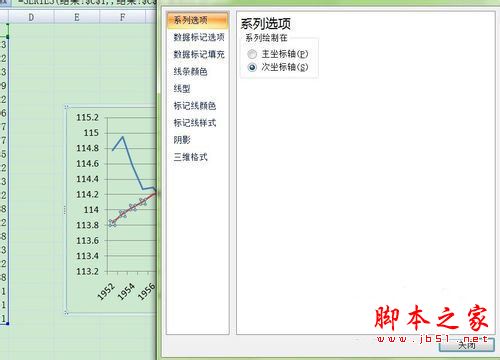The image size is (500, 360).
Task: Open 标记线样式 category
Action: (195, 123)
